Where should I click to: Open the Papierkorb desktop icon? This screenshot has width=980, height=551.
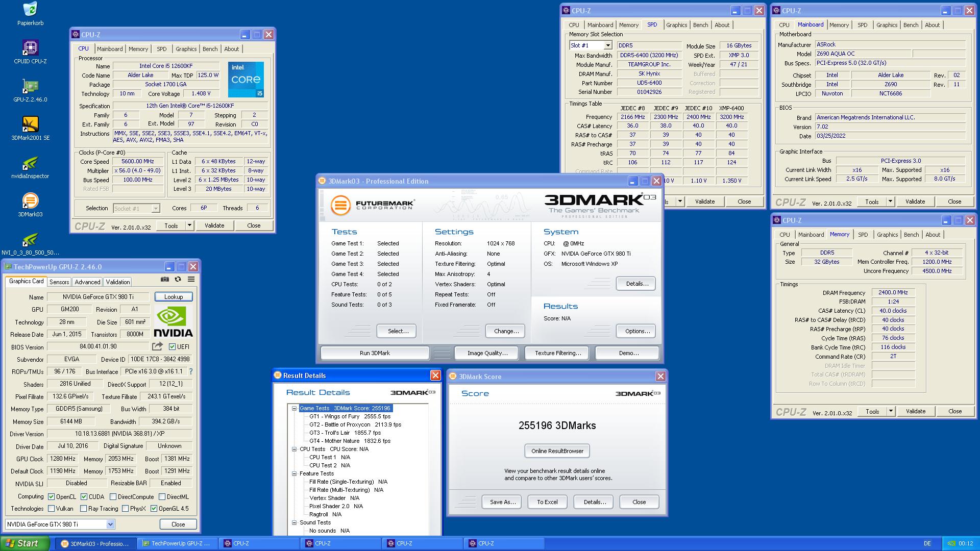[30, 14]
